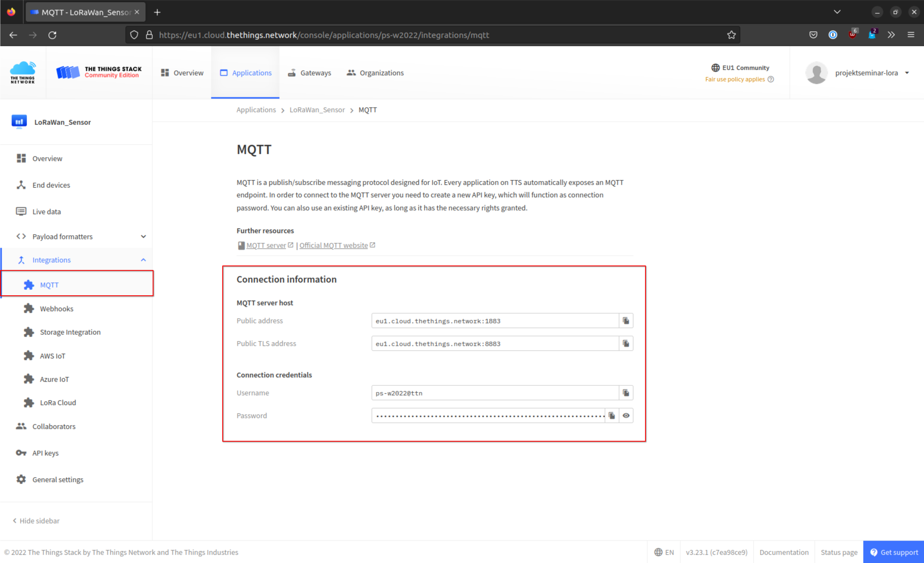Viewport: 924px width, 563px height.
Task: Open the Status page footer link
Action: pyautogui.click(x=839, y=552)
